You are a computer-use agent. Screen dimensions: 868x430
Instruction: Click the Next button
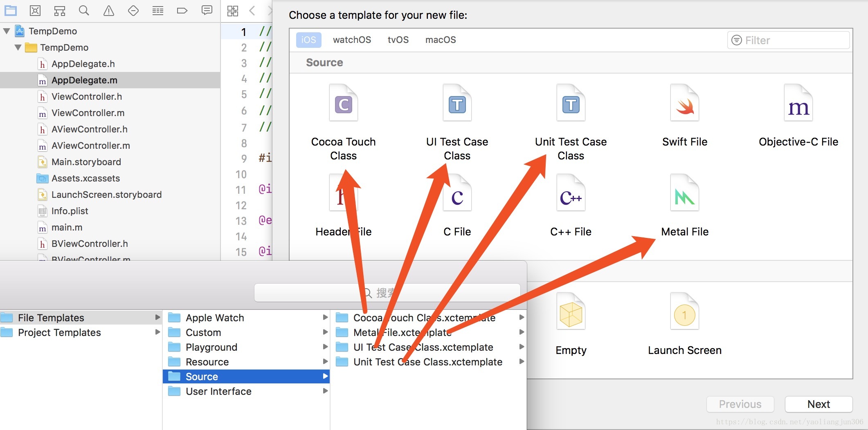(819, 404)
